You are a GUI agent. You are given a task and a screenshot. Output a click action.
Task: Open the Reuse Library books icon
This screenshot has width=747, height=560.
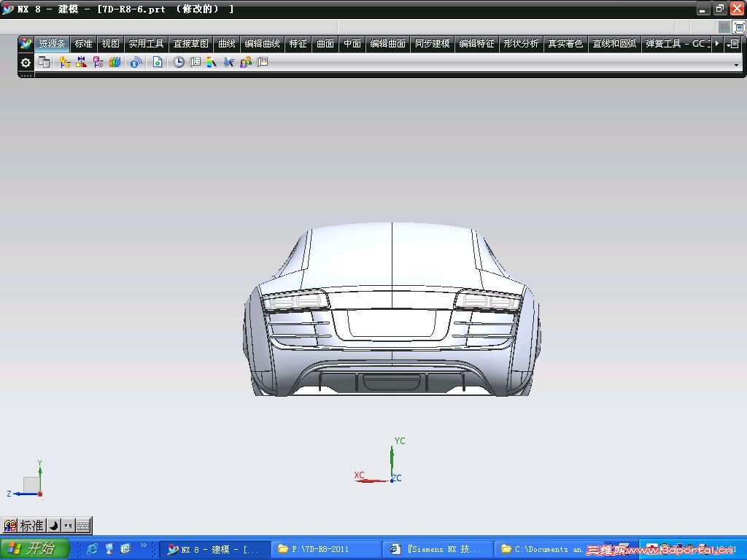(x=115, y=62)
